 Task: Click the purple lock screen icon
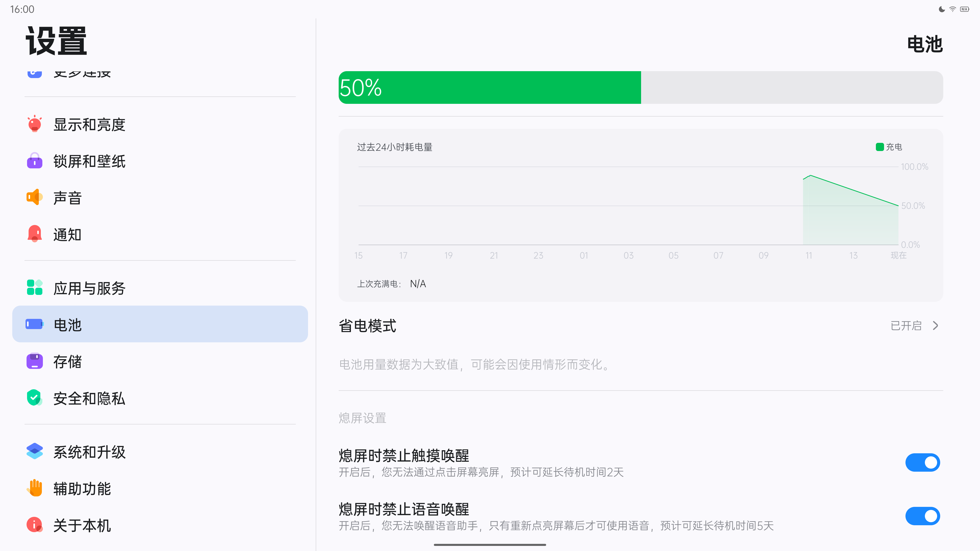pyautogui.click(x=35, y=161)
